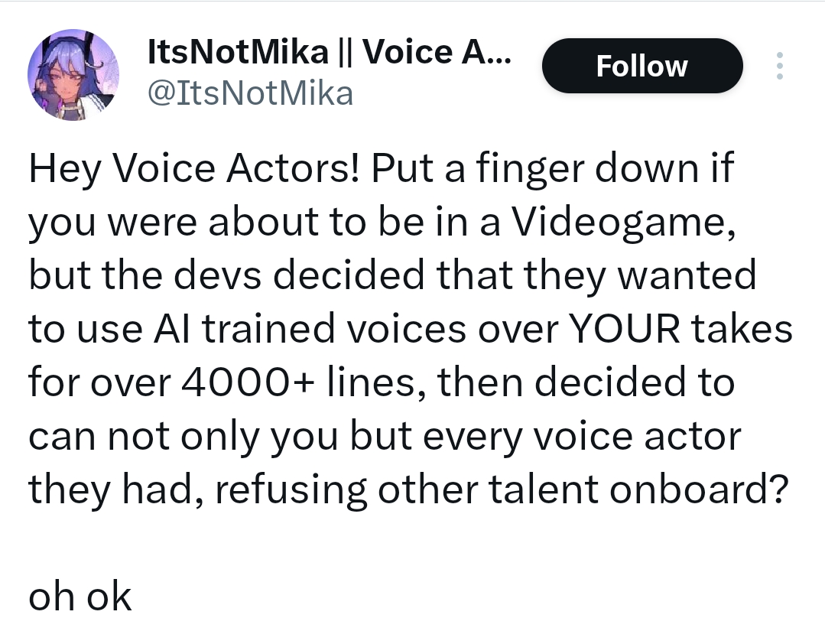
Task: Click the words "they had" in the tweet
Action: point(115,490)
